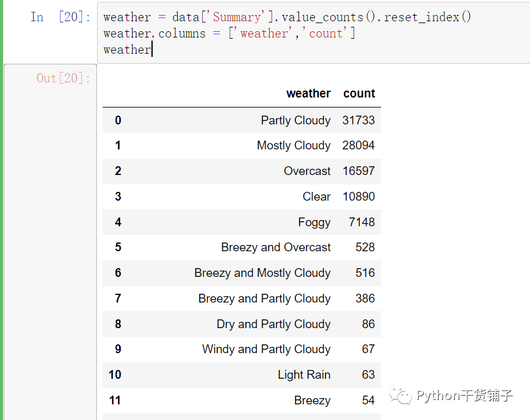This screenshot has height=420, width=530.
Task: Click row index 11 for Breezy
Action: point(115,401)
